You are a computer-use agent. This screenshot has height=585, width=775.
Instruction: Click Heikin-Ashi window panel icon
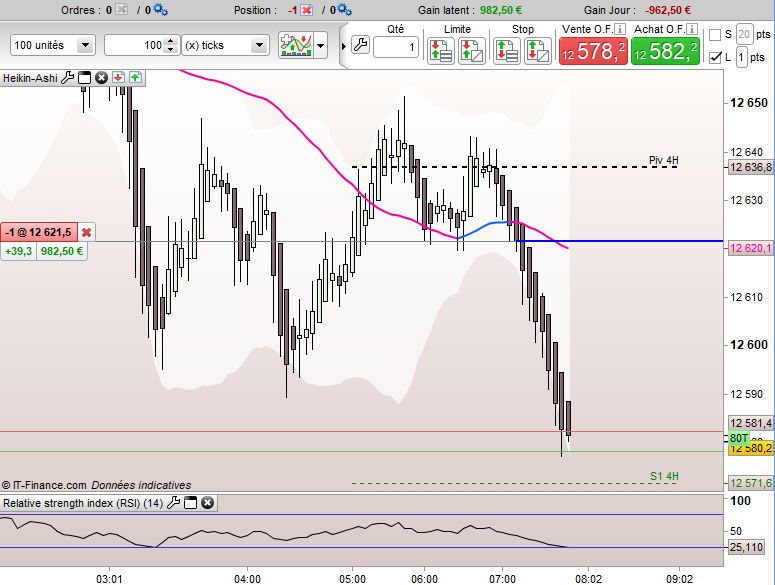(x=85, y=78)
